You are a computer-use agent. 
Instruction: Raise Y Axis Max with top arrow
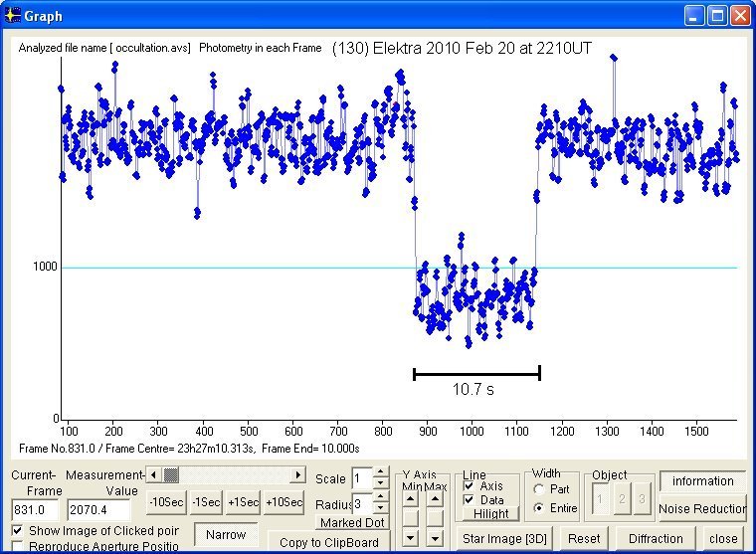436,498
